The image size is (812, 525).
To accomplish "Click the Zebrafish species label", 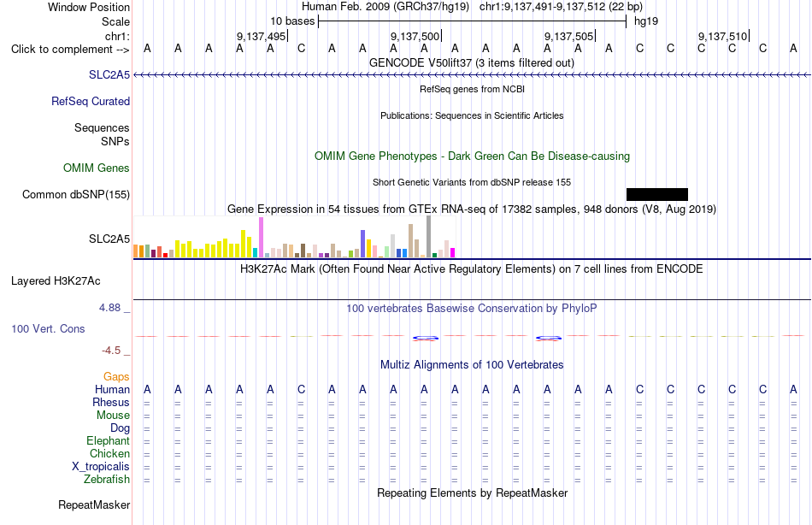I will (x=107, y=480).
